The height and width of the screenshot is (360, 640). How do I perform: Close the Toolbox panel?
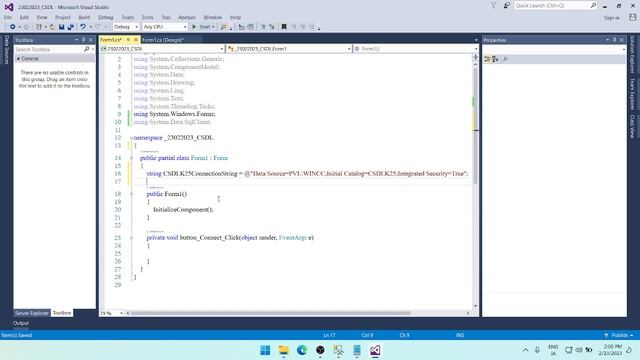pos(91,40)
